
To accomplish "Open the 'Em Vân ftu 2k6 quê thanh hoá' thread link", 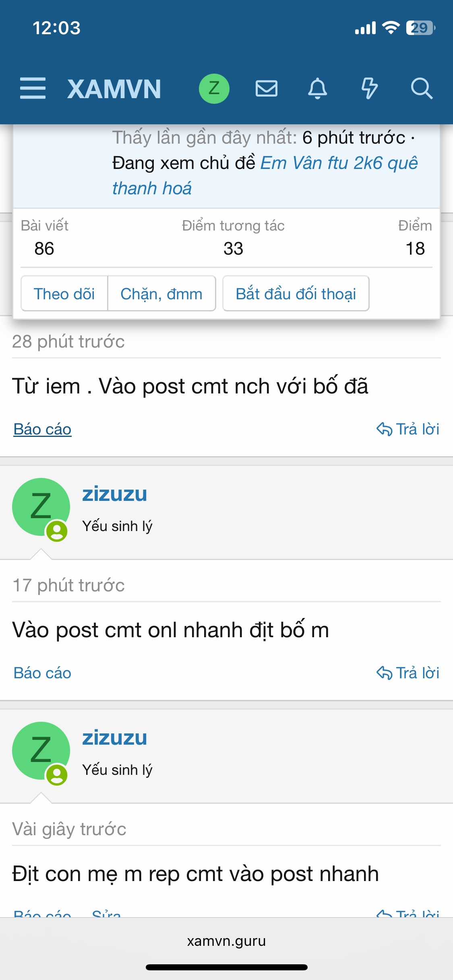I will (x=265, y=175).
